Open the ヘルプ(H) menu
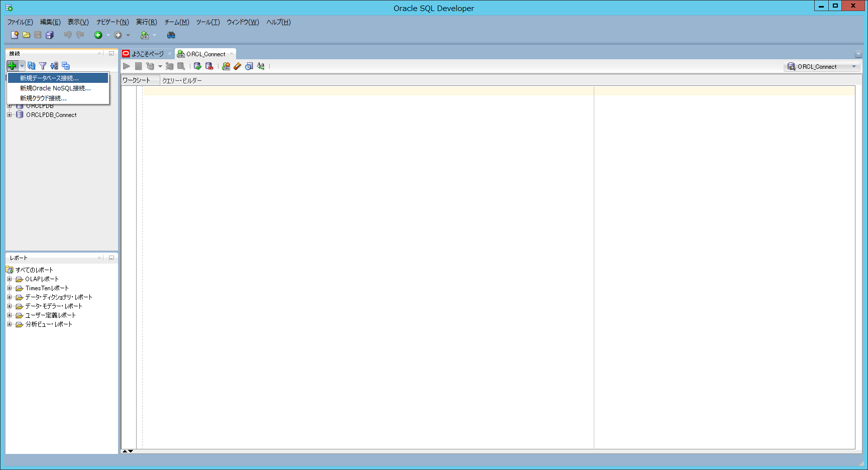 point(278,22)
